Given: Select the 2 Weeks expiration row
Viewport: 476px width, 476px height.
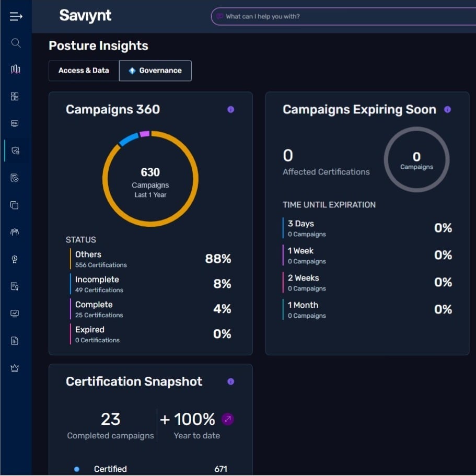Looking at the screenshot, I should coord(367,282).
